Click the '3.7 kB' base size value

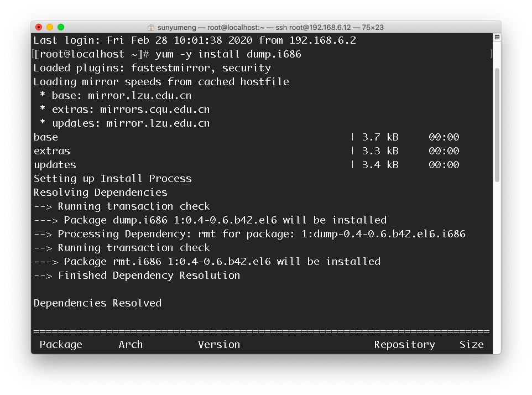(x=380, y=137)
